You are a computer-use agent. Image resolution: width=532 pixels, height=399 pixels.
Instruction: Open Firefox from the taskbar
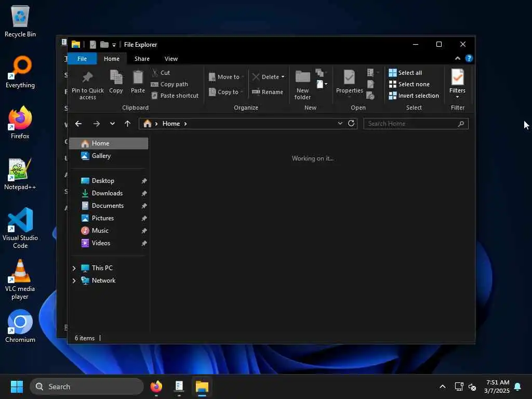[x=156, y=387]
